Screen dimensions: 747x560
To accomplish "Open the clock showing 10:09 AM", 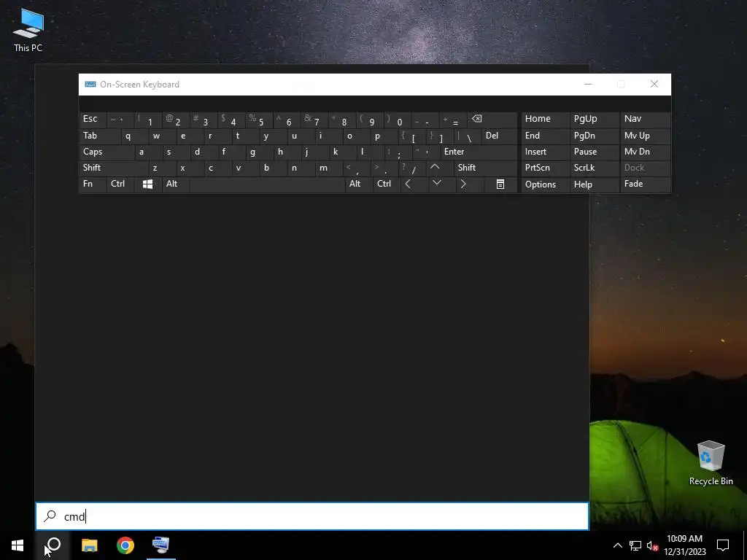I will [x=685, y=545].
